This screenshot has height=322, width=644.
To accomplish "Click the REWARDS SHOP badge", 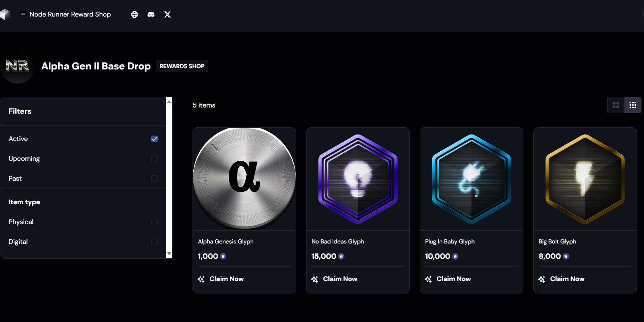I will coord(182,66).
